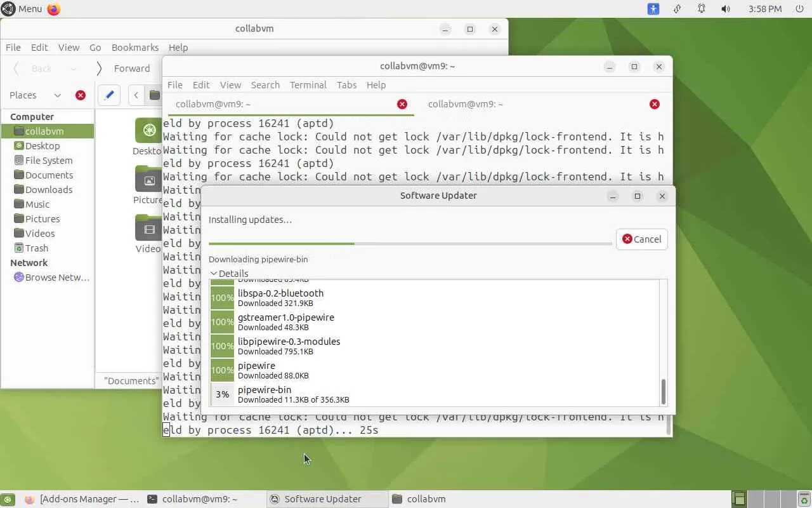Select Videos in Places sidebar
812x508 pixels.
[48, 234]
